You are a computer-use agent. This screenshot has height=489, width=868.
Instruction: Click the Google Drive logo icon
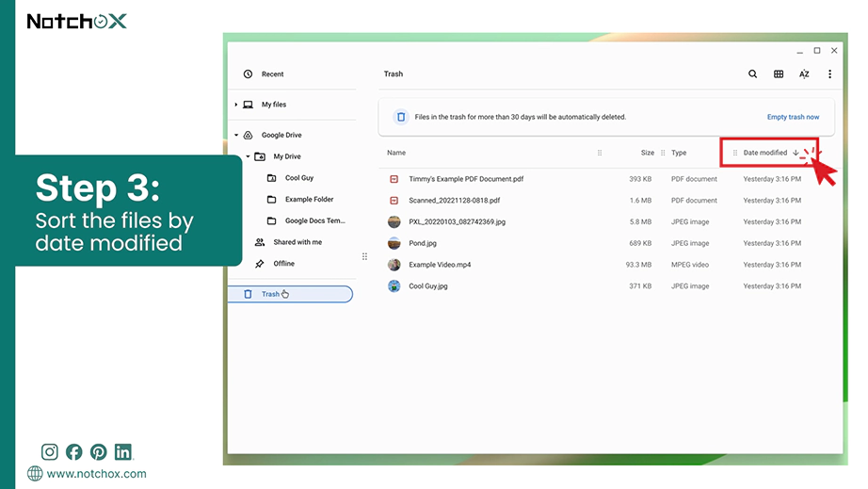[x=248, y=135]
